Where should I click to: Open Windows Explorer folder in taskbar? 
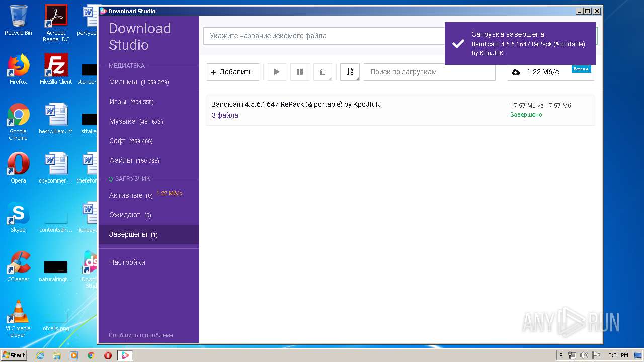pos(57,355)
